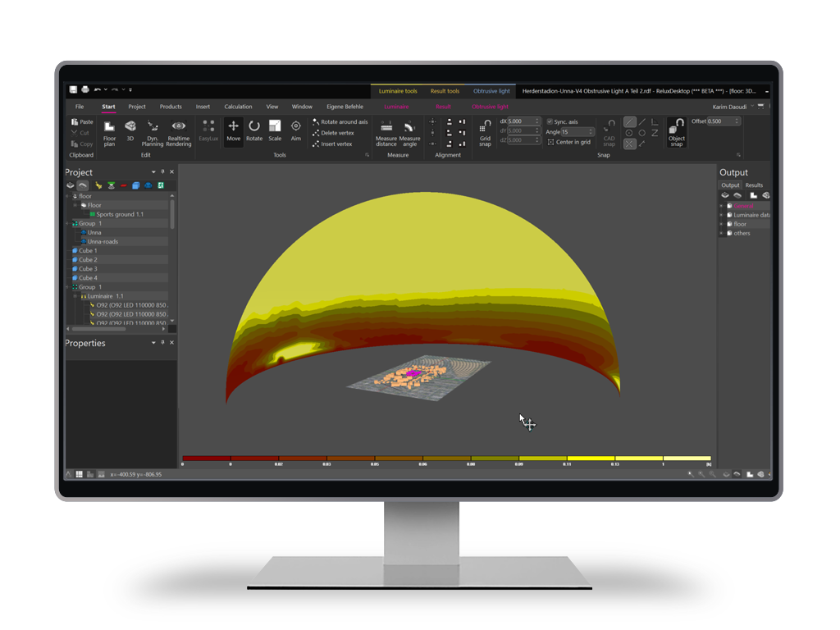Disable the Object snap toggle

point(676,131)
